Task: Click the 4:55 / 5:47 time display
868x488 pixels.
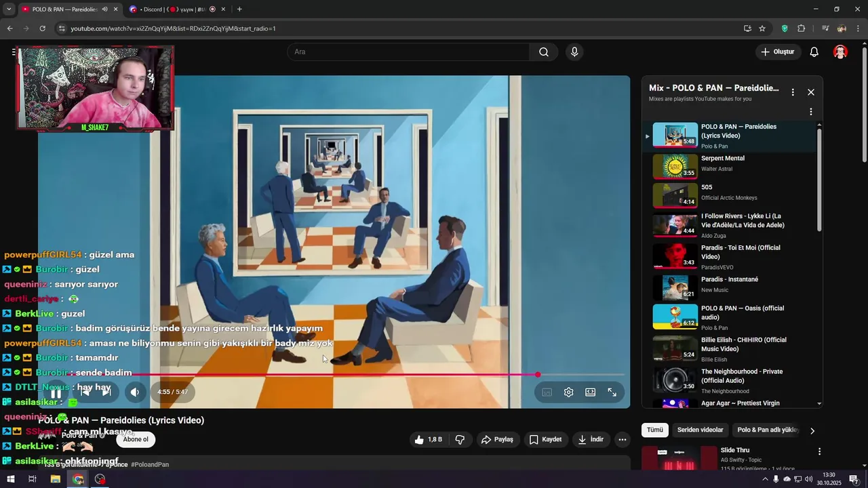Action: pos(172,392)
